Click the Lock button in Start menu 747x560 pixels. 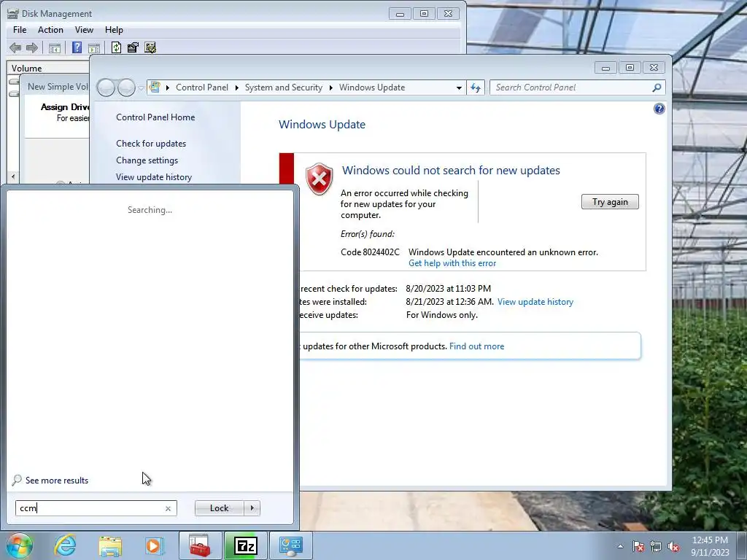click(219, 508)
